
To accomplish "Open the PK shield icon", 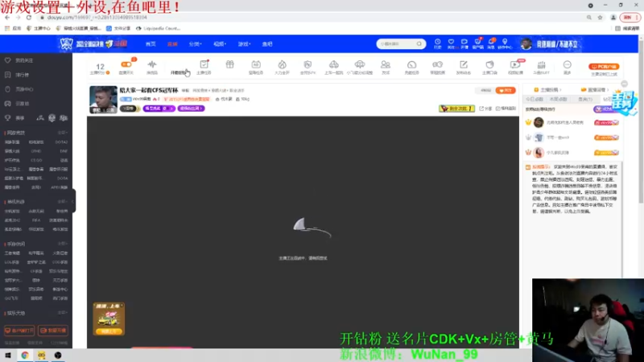I will point(308,64).
